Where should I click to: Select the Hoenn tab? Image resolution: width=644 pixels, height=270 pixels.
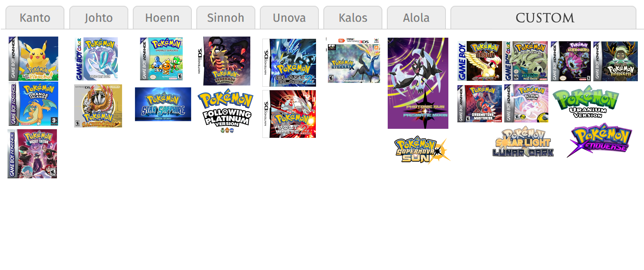click(162, 18)
